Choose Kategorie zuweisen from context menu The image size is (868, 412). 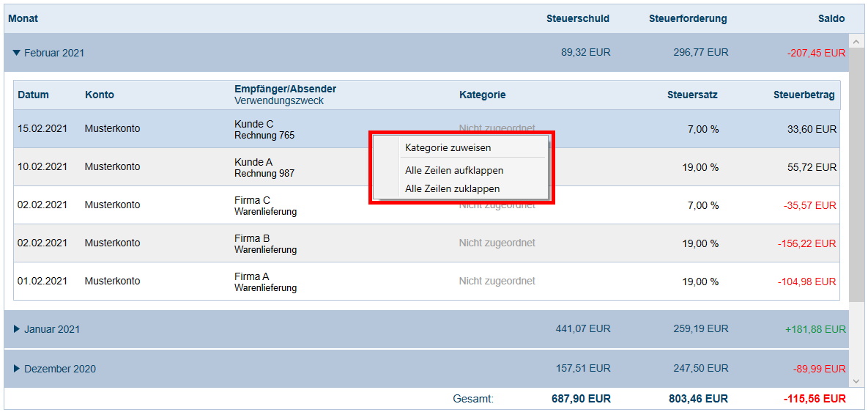pyautogui.click(x=448, y=147)
